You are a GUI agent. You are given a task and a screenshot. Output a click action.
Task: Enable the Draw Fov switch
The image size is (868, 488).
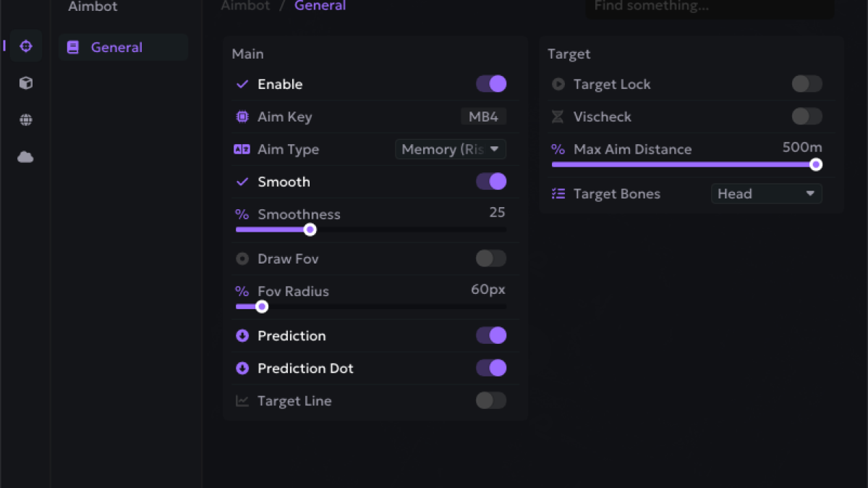[x=491, y=258]
